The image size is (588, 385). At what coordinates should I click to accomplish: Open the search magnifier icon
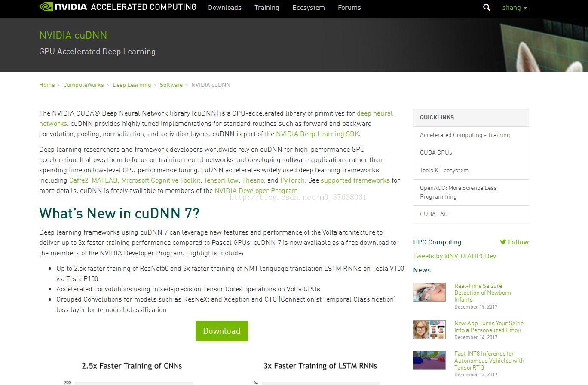click(x=487, y=7)
